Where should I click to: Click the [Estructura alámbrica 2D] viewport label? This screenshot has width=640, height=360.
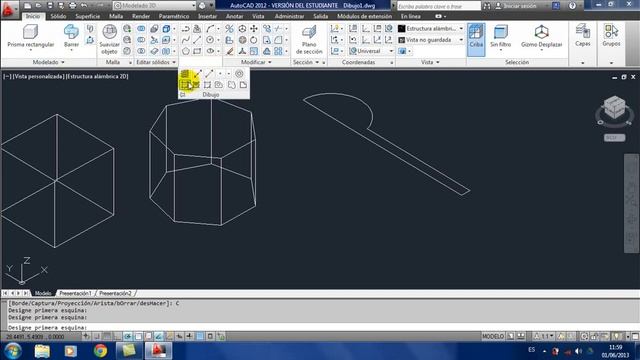coord(97,76)
